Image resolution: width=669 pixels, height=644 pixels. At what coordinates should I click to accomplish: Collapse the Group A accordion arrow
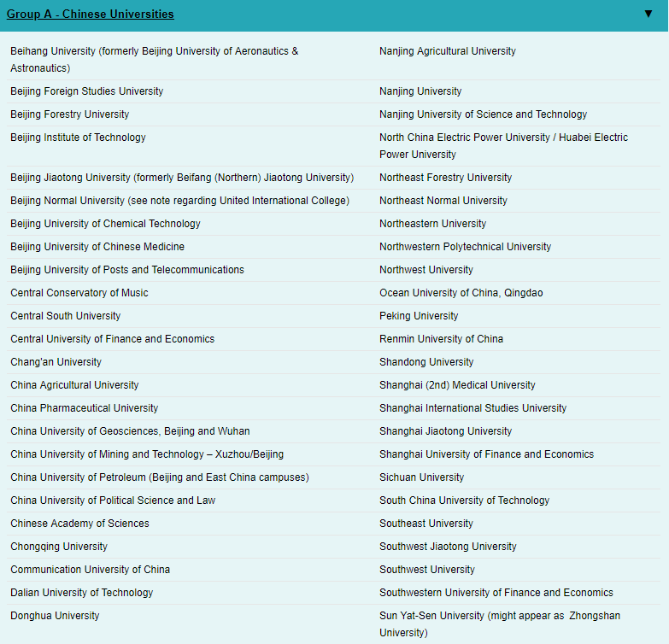click(x=648, y=14)
